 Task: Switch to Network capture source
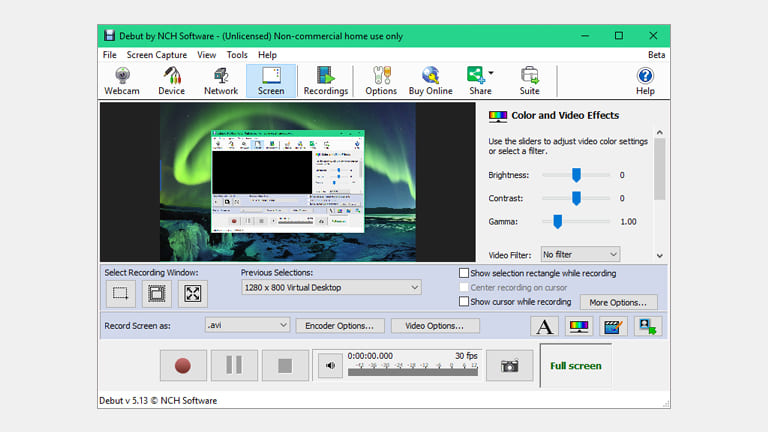pyautogui.click(x=221, y=81)
